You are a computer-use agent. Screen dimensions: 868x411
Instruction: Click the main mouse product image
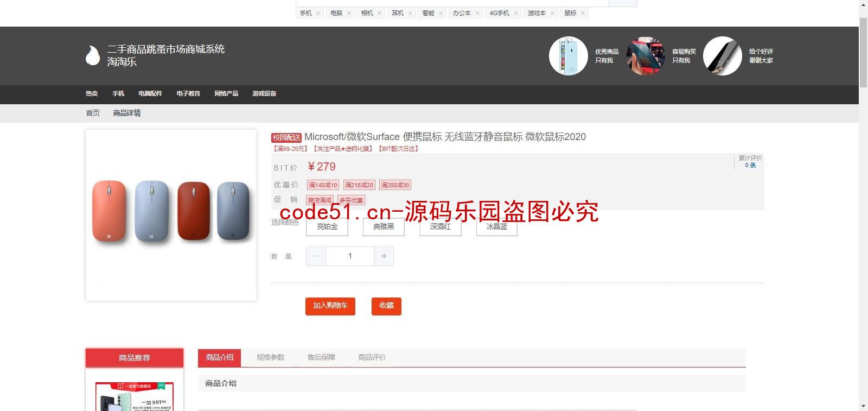tap(171, 215)
